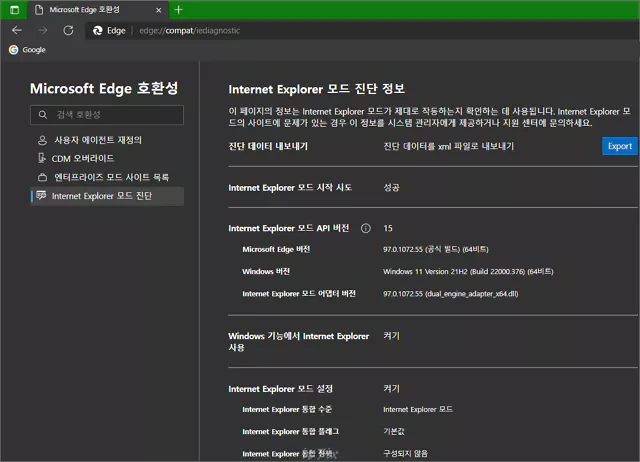Screen dimensions: 640x462
Task: Open a new tab with plus button
Action: click(178, 10)
